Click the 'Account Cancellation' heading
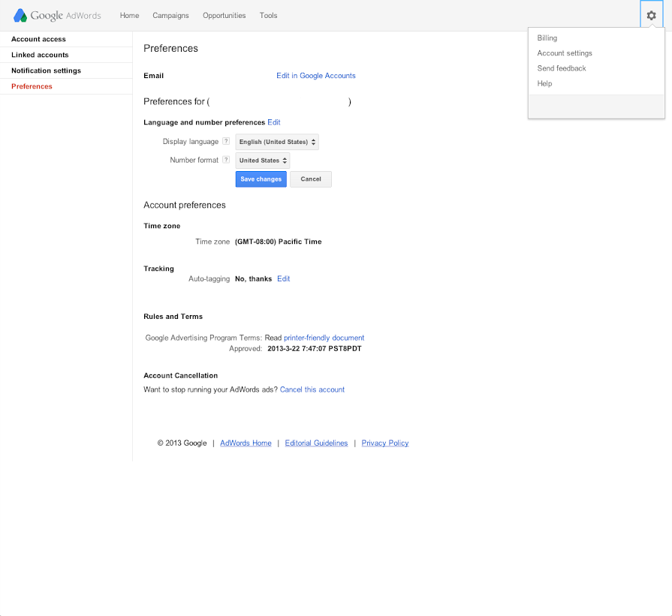Screen dimensions: 672x616 [180, 376]
